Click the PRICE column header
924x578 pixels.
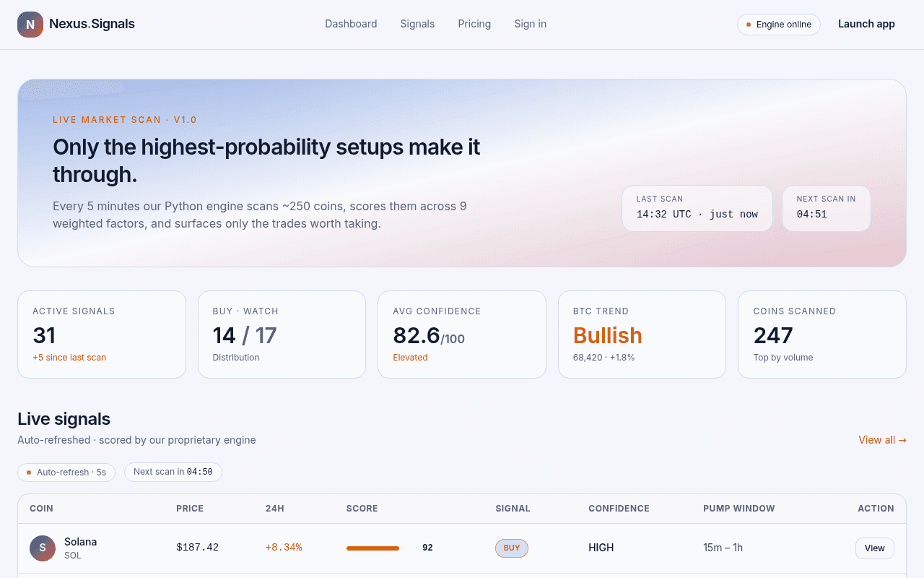click(190, 509)
